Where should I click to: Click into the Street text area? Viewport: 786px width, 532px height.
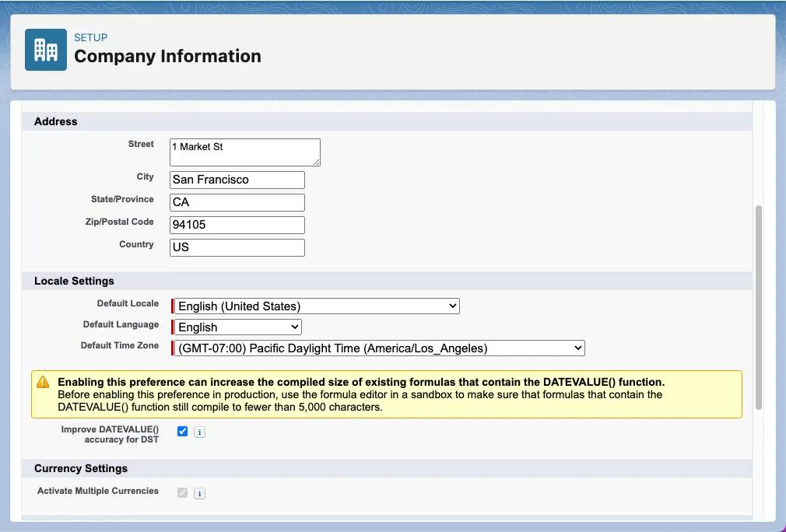245,152
